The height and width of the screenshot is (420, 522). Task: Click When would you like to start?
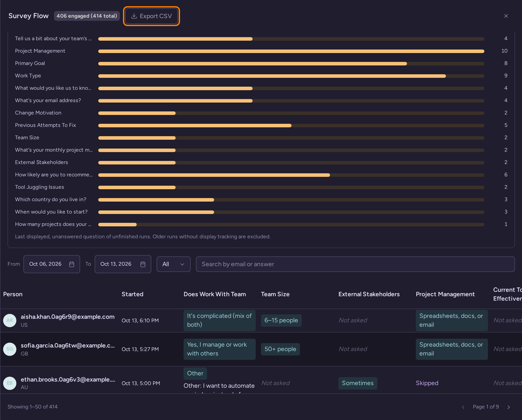(x=51, y=212)
